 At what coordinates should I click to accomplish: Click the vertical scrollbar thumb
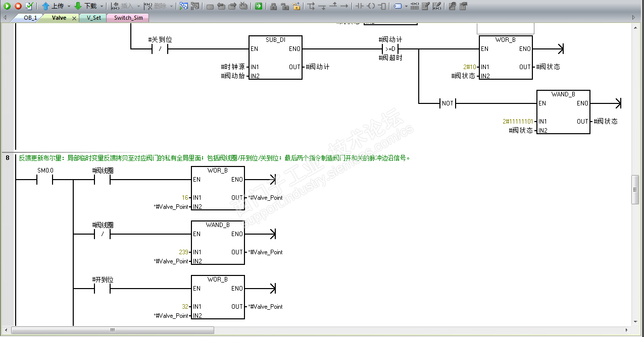tap(635, 190)
